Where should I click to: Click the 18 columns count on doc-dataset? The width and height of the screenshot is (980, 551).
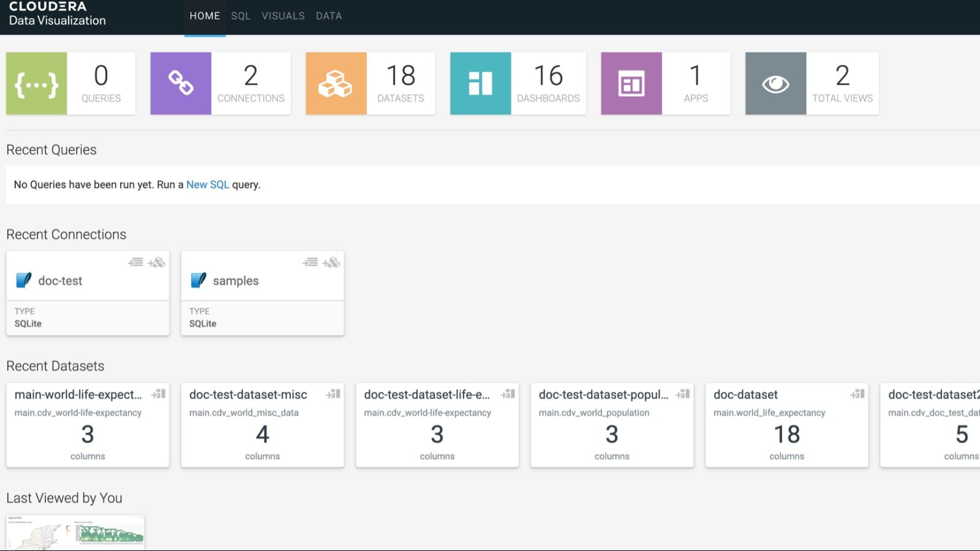click(786, 434)
